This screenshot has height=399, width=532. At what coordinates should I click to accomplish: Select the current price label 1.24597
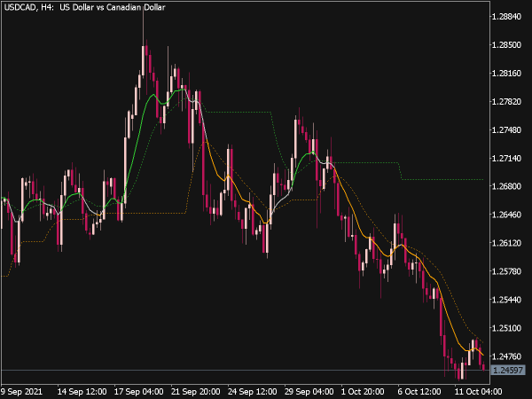point(507,370)
